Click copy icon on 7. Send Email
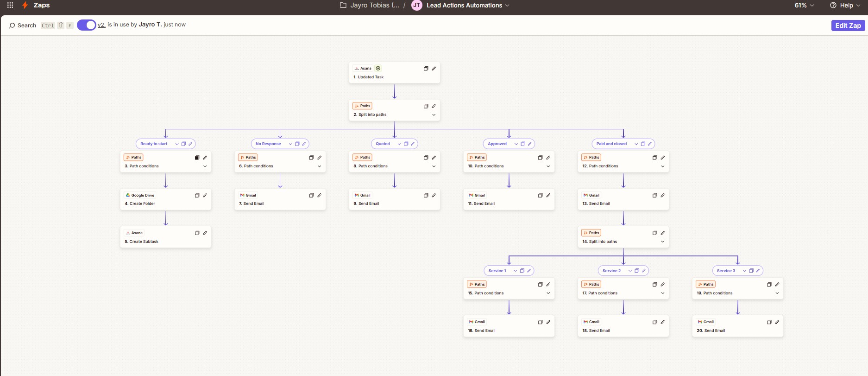868x376 pixels. 311,196
